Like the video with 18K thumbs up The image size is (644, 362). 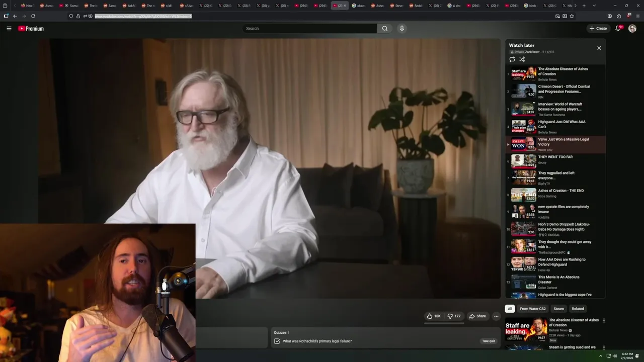(434, 316)
